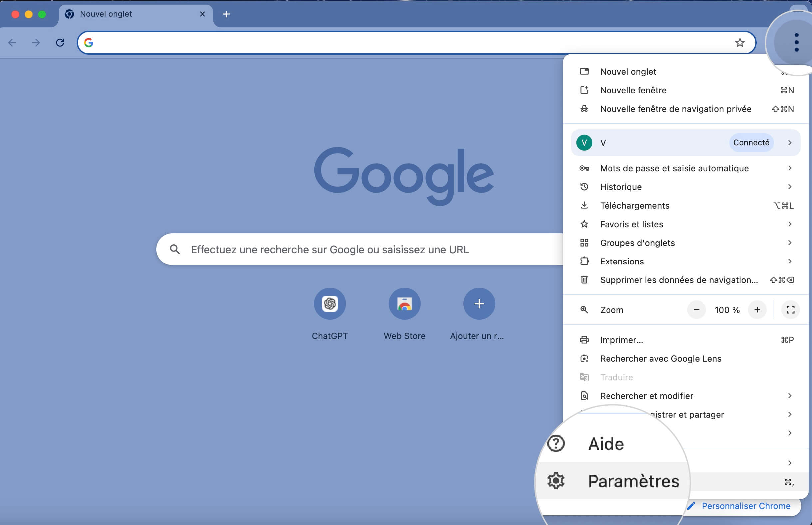Click the Favoris star icon
The image size is (812, 525).
coord(584,224)
